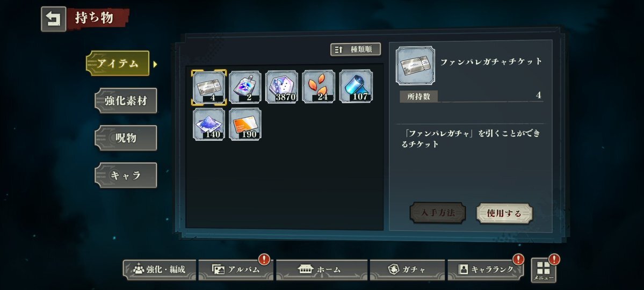
Task: Tap the back arrow icon beside 持ち物
Action: (x=53, y=19)
